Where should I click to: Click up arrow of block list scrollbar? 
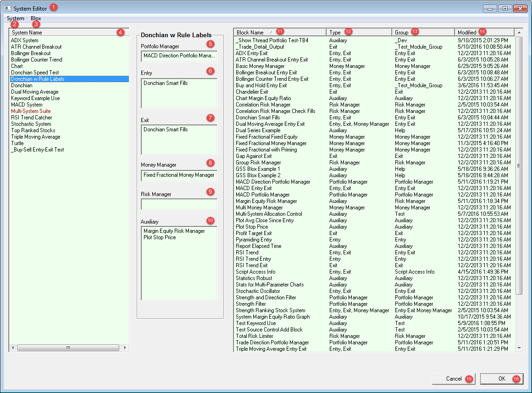519,33
